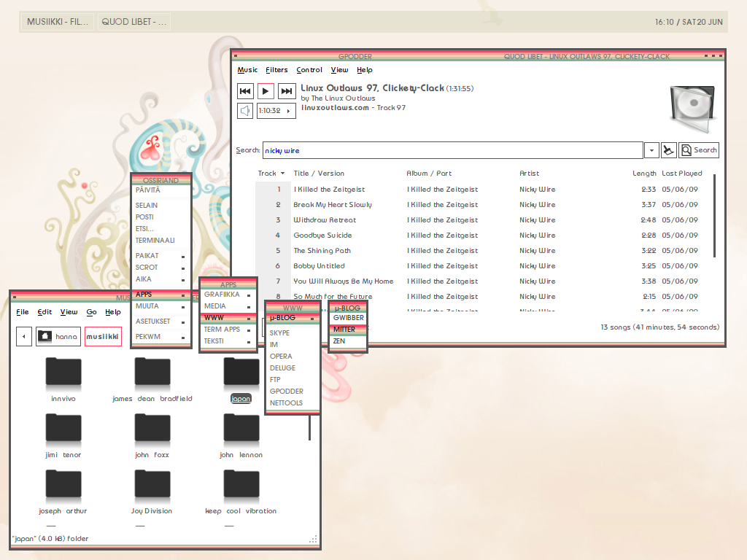Click the CD album cover thumbnail
747x560 pixels.
pos(693,108)
